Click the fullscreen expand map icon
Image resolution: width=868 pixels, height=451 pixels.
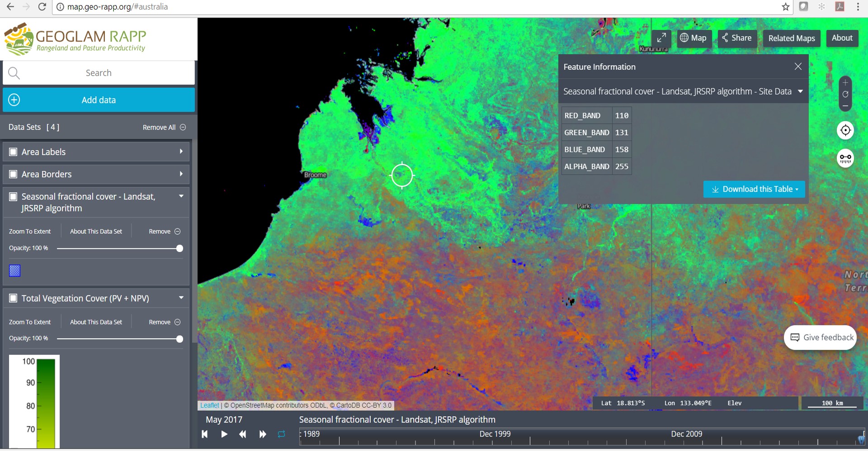[661, 38]
